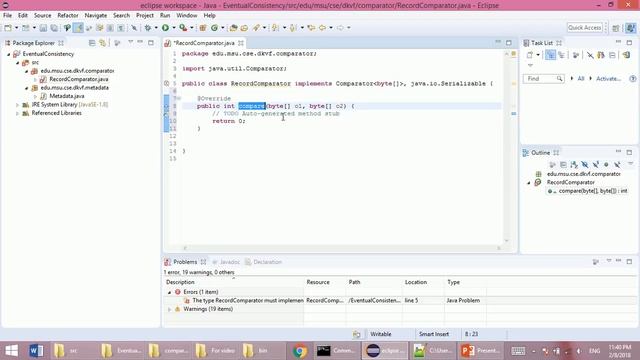Image resolution: width=640 pixels, height=360 pixels.
Task: Click the Find field in Task List
Action: coord(543,78)
